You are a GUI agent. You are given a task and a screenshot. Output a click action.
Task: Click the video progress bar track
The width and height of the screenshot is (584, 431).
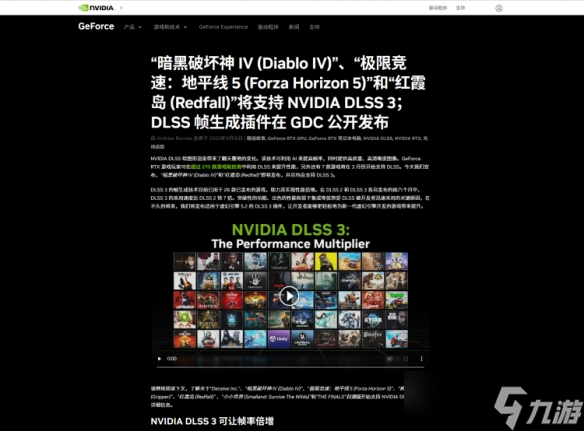[290, 367]
